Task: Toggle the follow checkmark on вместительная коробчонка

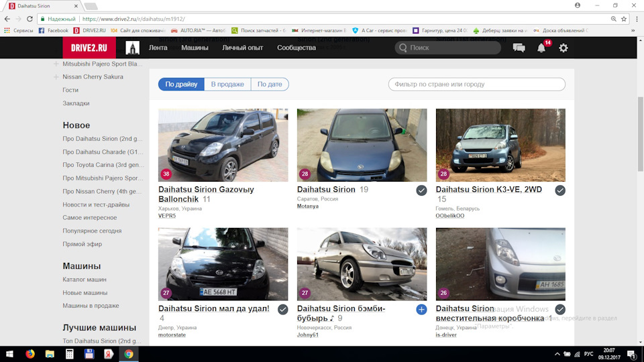Action: 560,310
